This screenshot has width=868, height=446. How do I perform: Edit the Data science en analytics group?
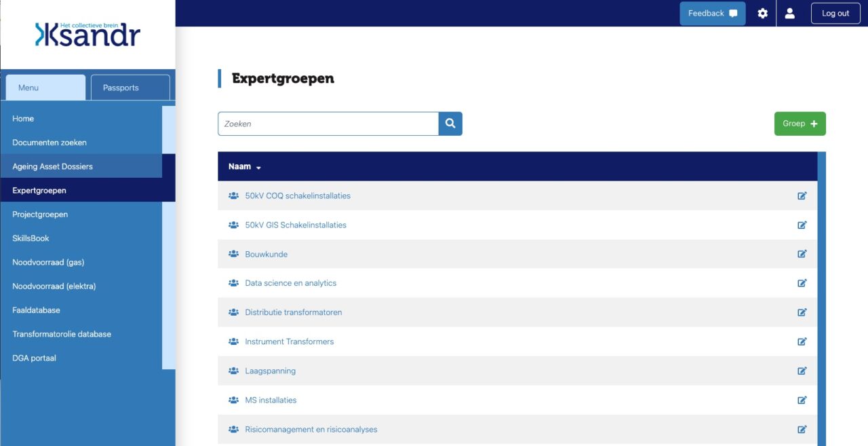click(802, 283)
